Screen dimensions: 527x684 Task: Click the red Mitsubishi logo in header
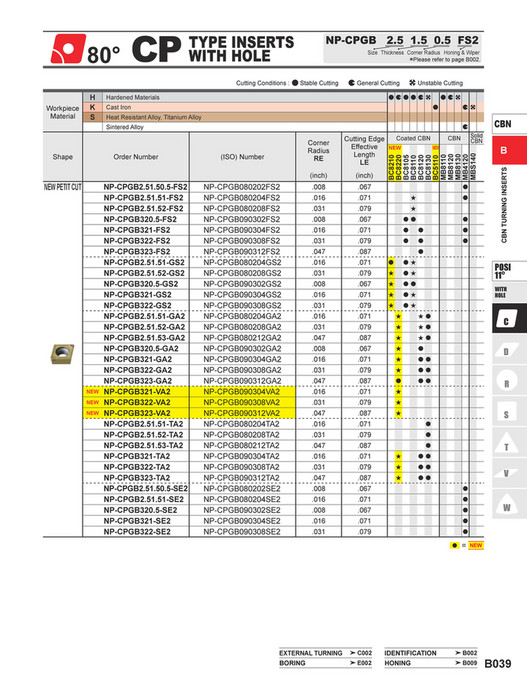tap(68, 49)
